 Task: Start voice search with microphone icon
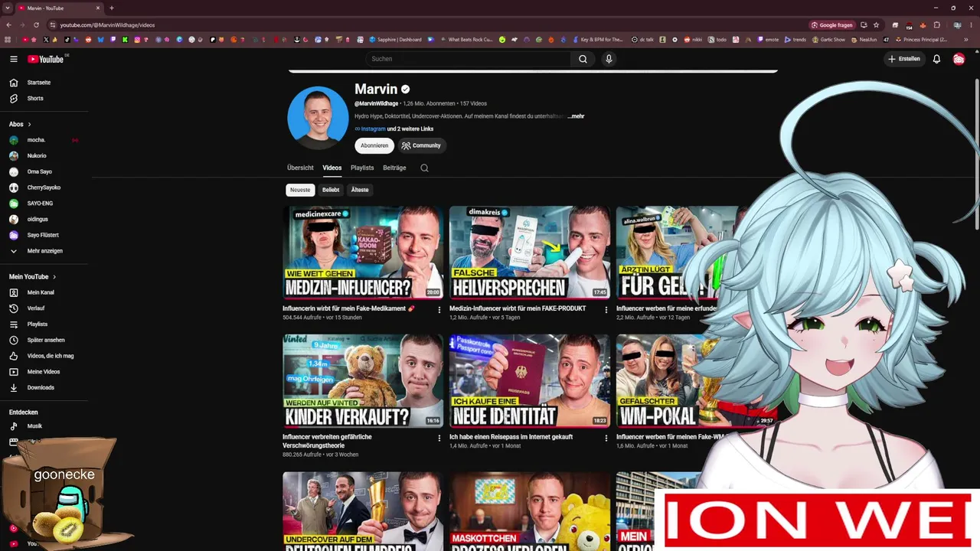(x=609, y=59)
